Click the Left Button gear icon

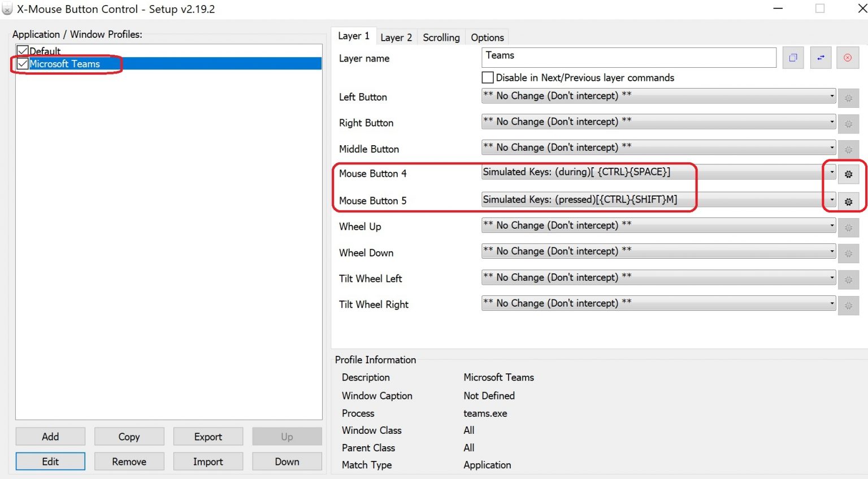click(x=848, y=98)
